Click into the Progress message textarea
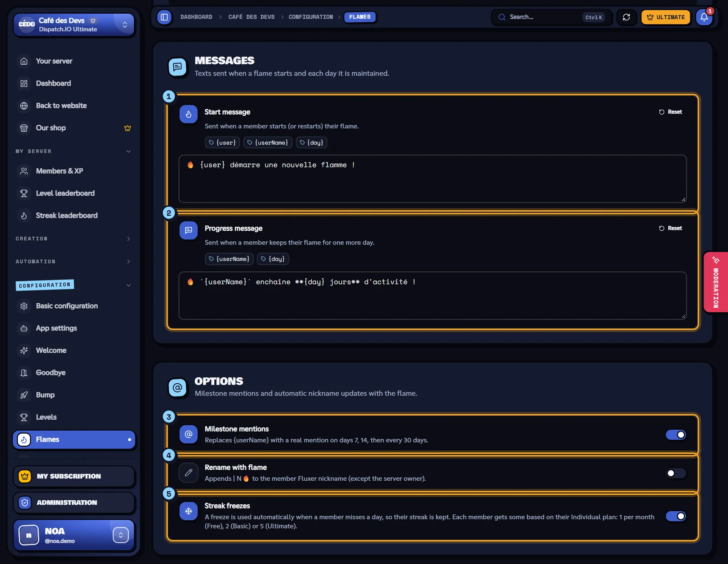The width and height of the screenshot is (728, 564). point(432,295)
